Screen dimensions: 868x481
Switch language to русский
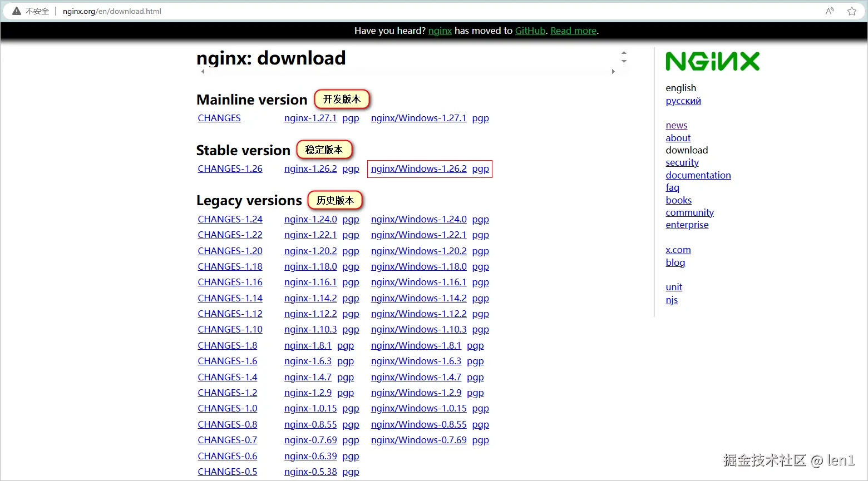pyautogui.click(x=683, y=101)
